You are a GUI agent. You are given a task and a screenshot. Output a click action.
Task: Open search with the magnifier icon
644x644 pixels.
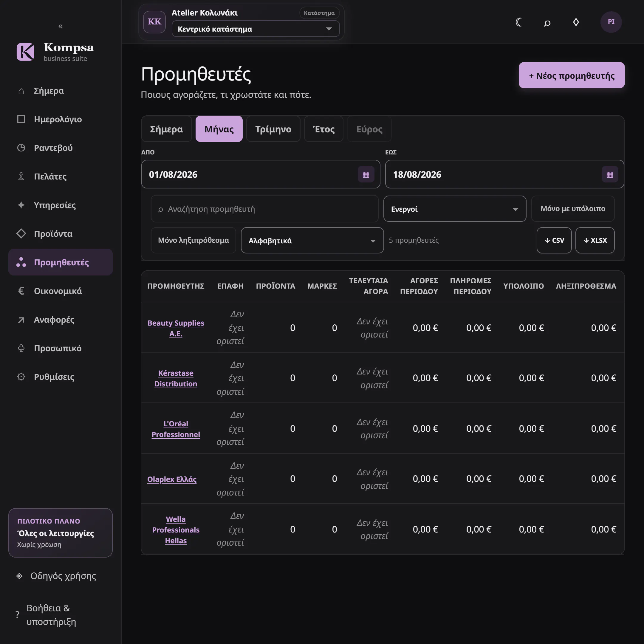pos(547,23)
